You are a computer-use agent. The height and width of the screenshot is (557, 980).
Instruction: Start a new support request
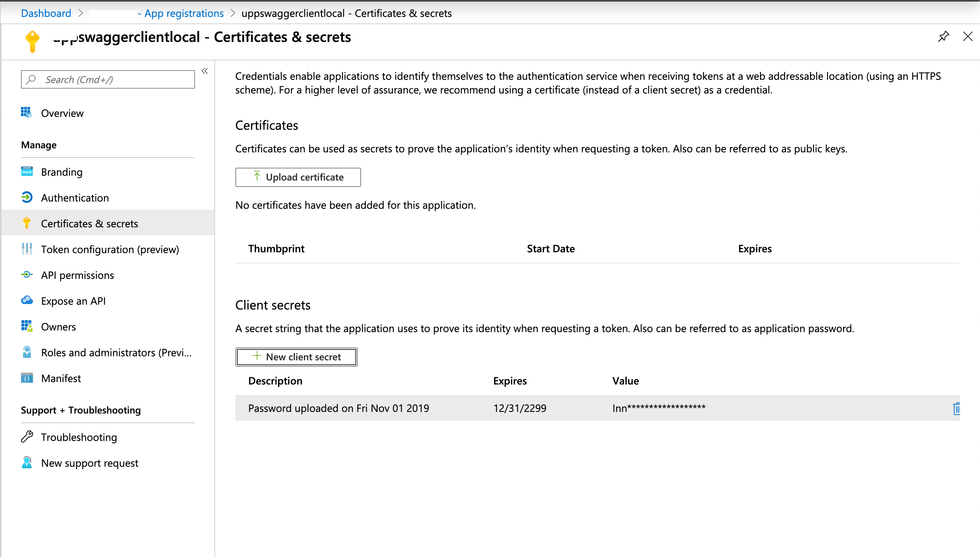click(x=90, y=463)
